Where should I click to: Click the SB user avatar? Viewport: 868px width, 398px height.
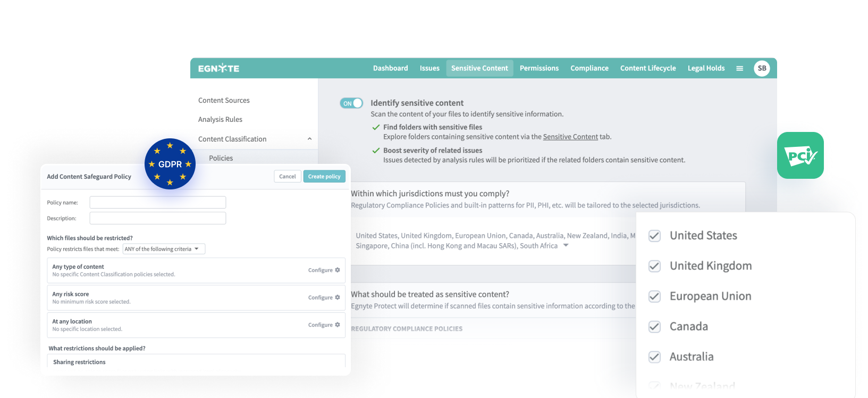(762, 68)
